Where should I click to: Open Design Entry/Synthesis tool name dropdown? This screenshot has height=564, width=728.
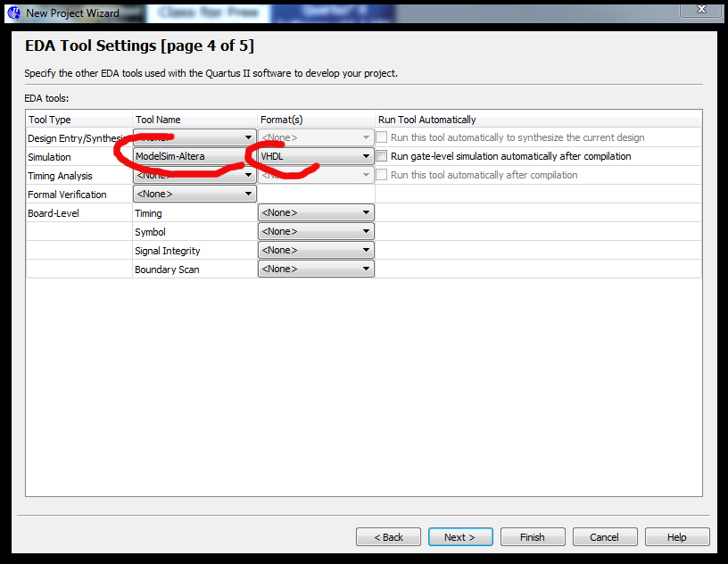[194, 137]
